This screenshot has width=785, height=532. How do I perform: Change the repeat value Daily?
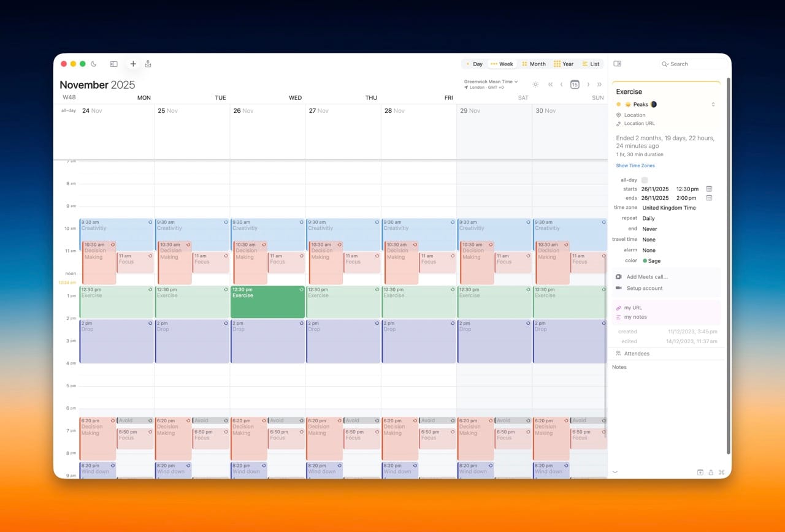[x=648, y=218]
